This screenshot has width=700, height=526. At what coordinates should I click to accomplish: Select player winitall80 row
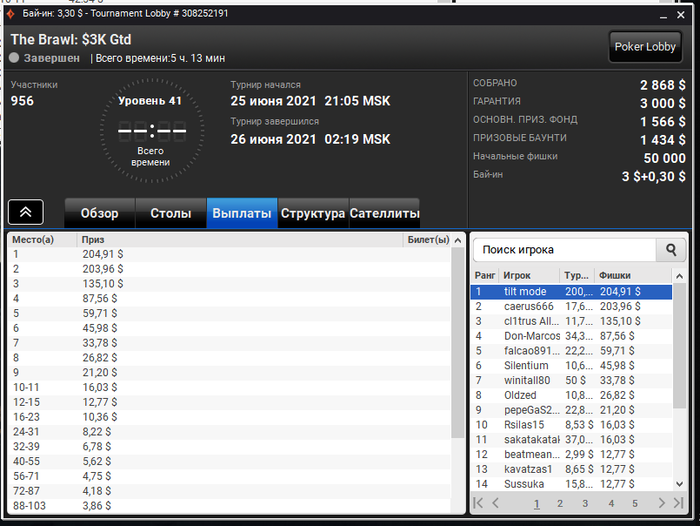click(571, 380)
